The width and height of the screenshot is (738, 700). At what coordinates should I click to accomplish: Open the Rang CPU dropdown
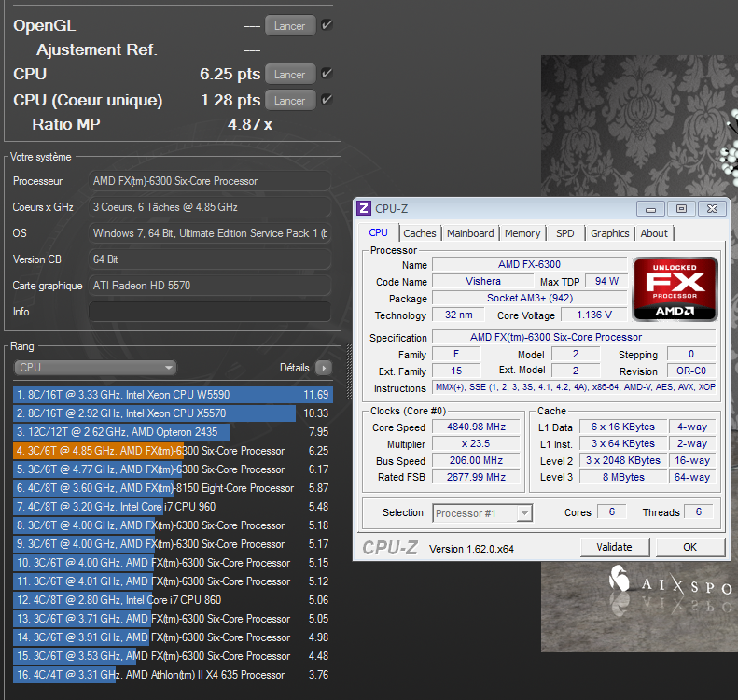pyautogui.click(x=95, y=368)
